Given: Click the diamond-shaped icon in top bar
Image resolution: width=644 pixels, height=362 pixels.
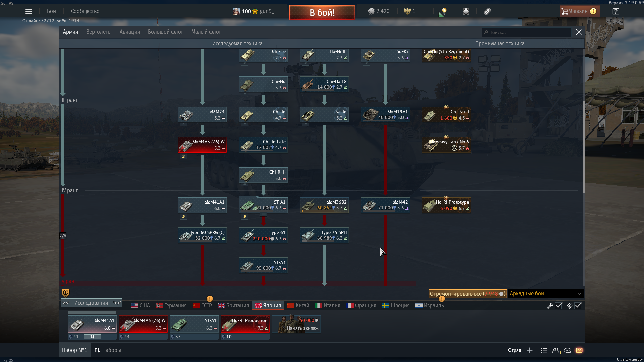Looking at the screenshot, I should (x=466, y=11).
